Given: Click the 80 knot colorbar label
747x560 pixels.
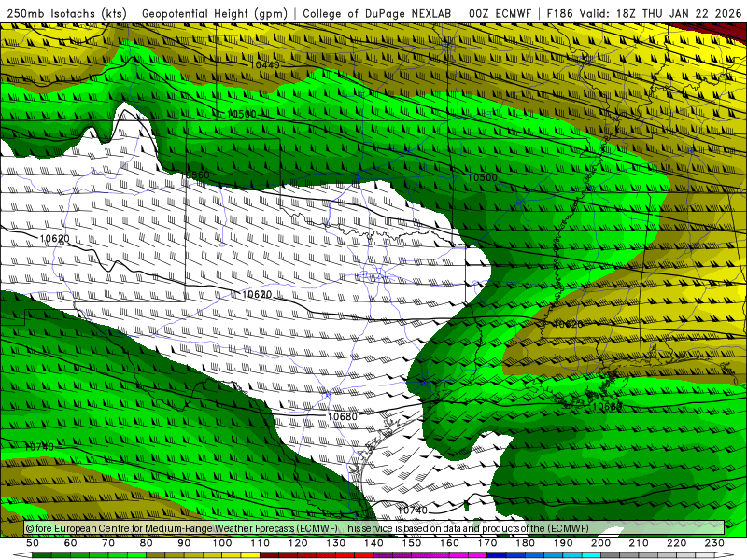Looking at the screenshot, I should click(x=147, y=543).
